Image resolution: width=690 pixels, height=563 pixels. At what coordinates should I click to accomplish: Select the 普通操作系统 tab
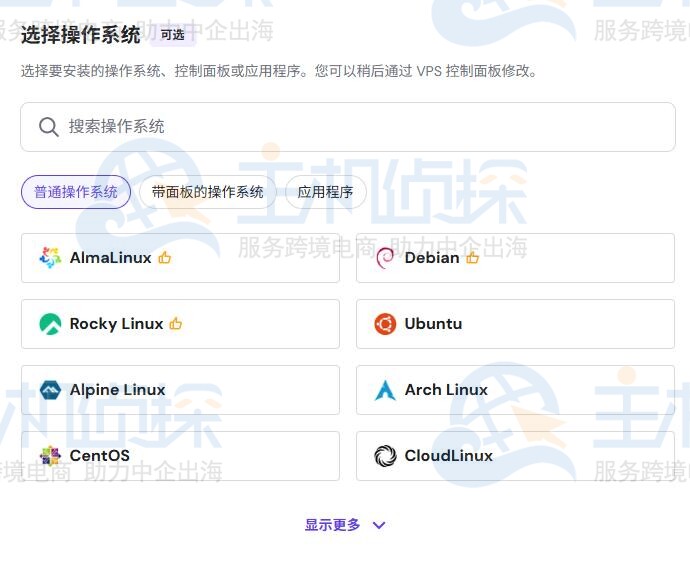point(76,192)
